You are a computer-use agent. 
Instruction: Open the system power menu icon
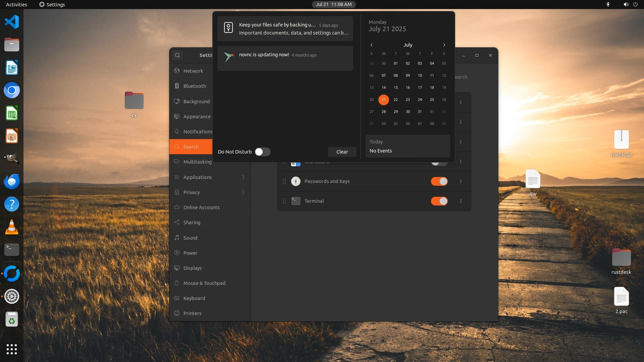click(x=635, y=4)
